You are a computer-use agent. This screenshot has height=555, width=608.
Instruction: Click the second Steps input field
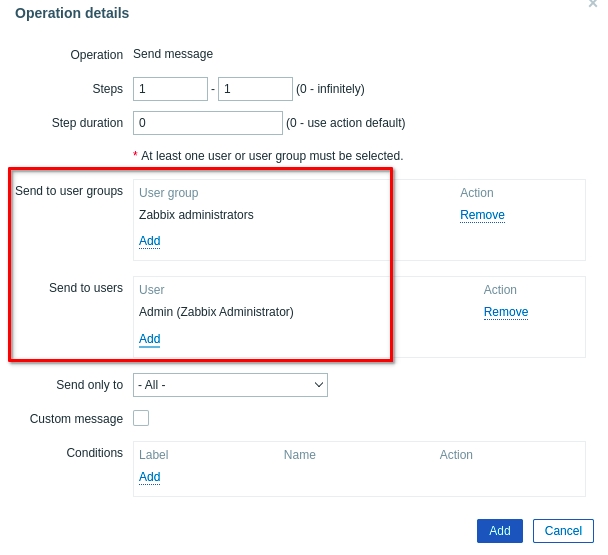255,89
